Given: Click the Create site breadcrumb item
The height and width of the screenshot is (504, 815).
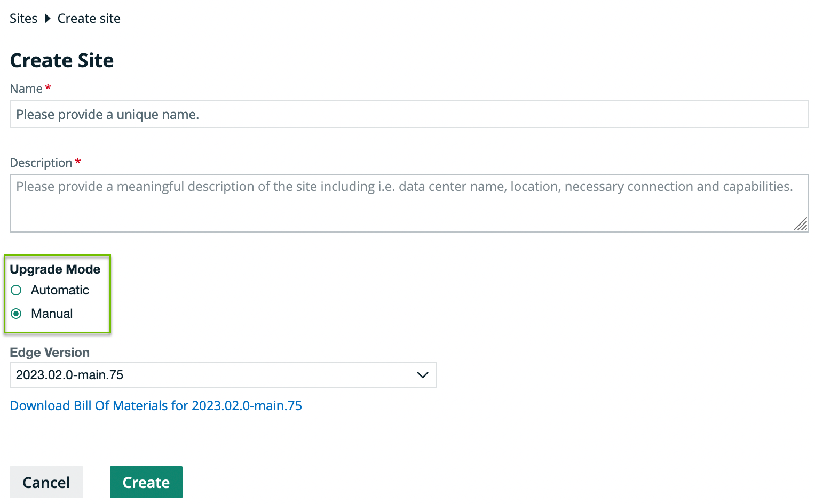Looking at the screenshot, I should pos(89,19).
